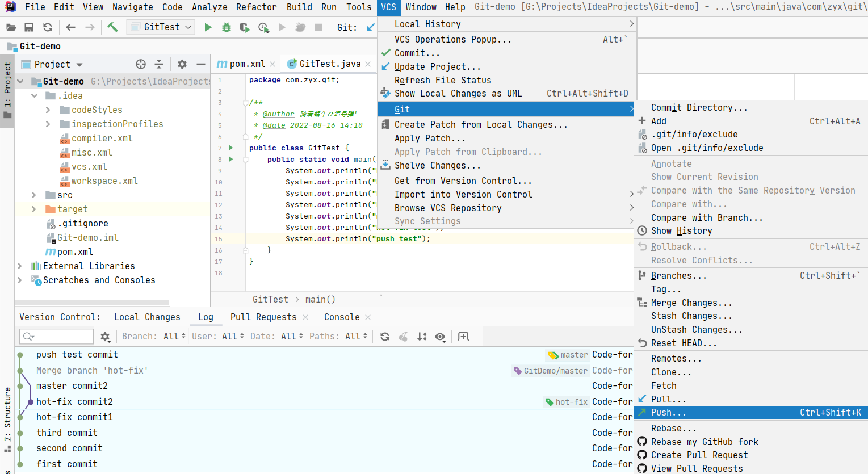This screenshot has height=474, width=868.
Task: Click the profiler run icon
Action: point(263,27)
